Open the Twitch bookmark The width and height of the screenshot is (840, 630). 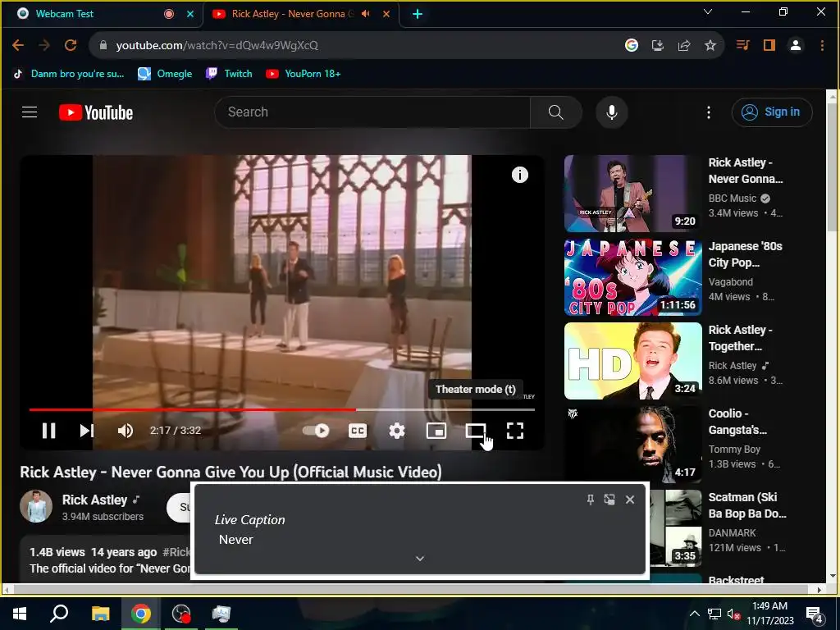point(230,74)
